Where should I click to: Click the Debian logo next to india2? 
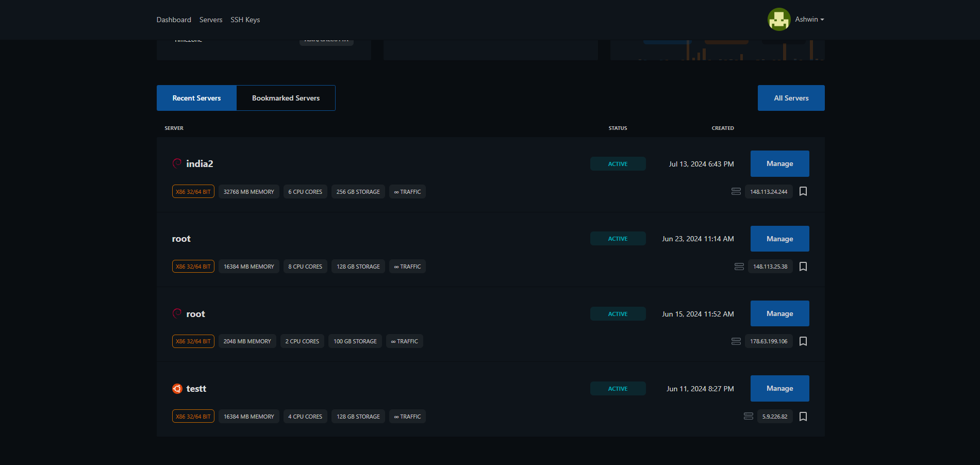[x=177, y=163]
